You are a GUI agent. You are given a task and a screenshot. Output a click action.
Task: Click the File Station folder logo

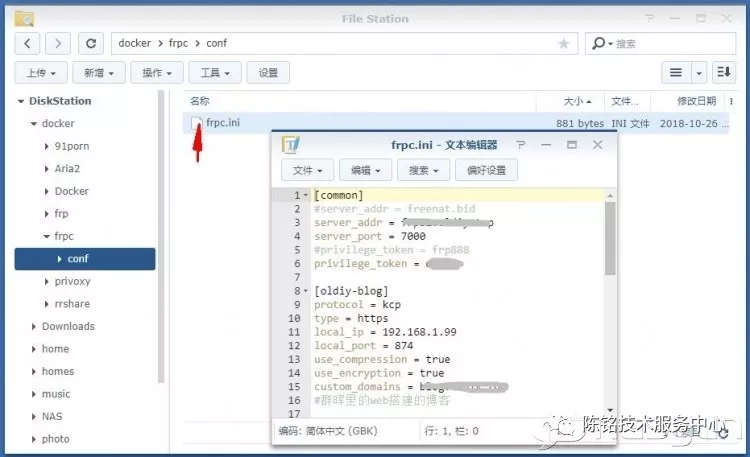[x=24, y=19]
